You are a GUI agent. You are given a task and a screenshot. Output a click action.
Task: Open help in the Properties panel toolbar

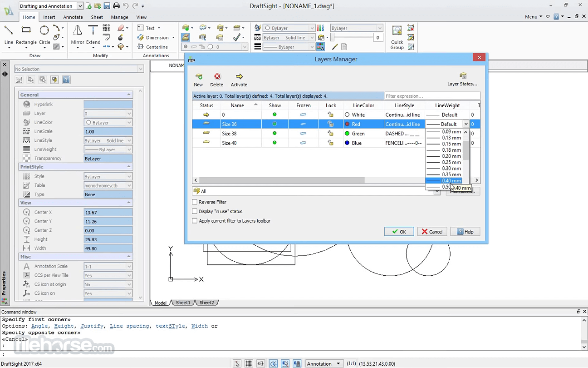point(66,80)
